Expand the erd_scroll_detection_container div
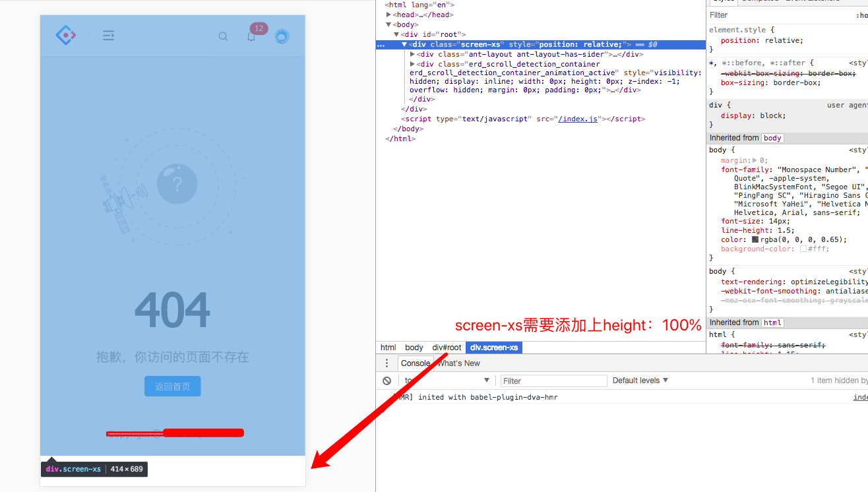Screen dimensions: 868x492 [x=412, y=64]
